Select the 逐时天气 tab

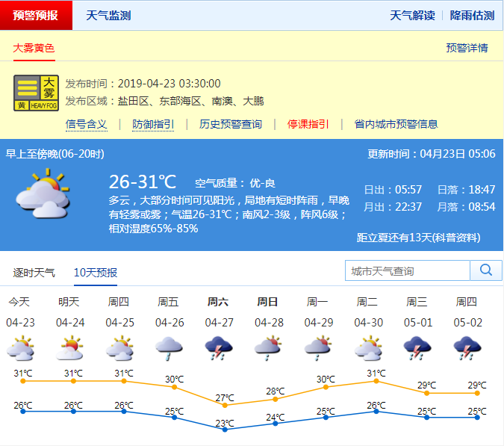pos(34,273)
